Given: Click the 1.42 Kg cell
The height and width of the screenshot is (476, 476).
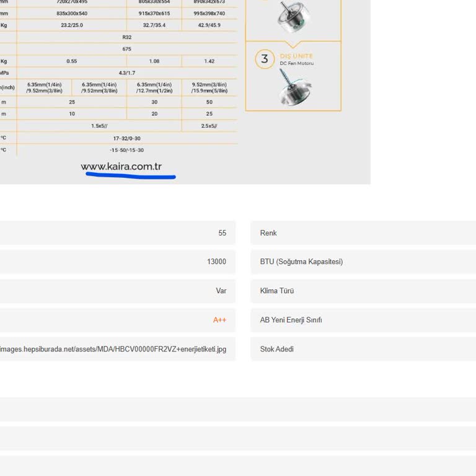Looking at the screenshot, I should pos(209,61).
